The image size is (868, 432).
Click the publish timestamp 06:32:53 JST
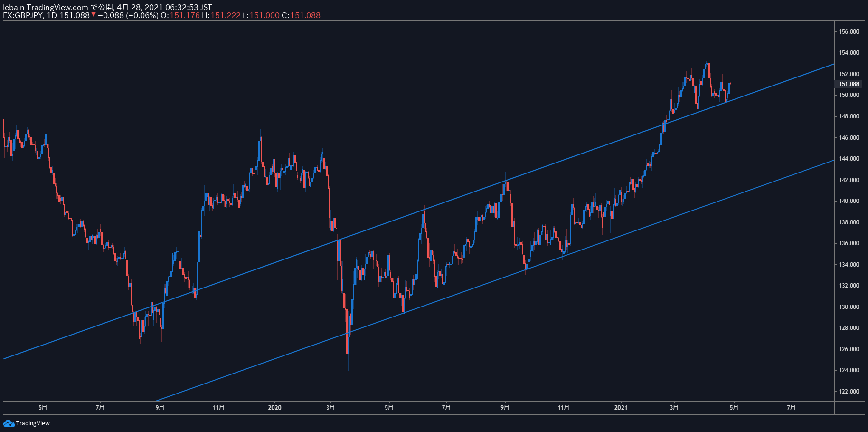point(189,7)
